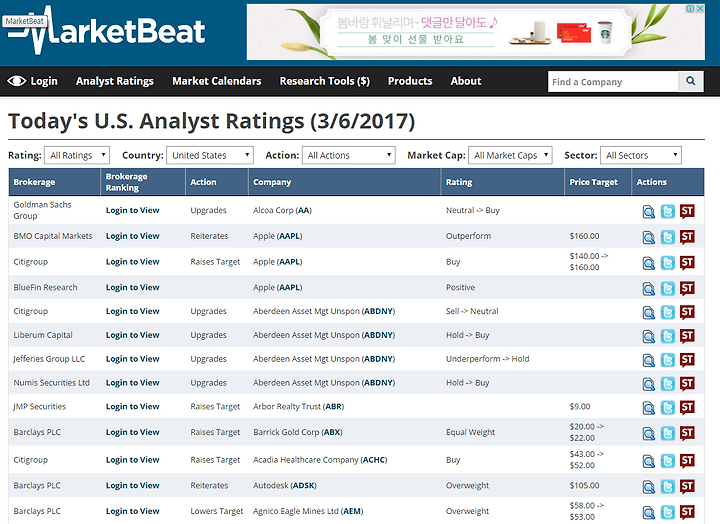Viewport: 720px width, 524px height.
Task: Click the Login link in the nav bar
Action: [x=33, y=81]
